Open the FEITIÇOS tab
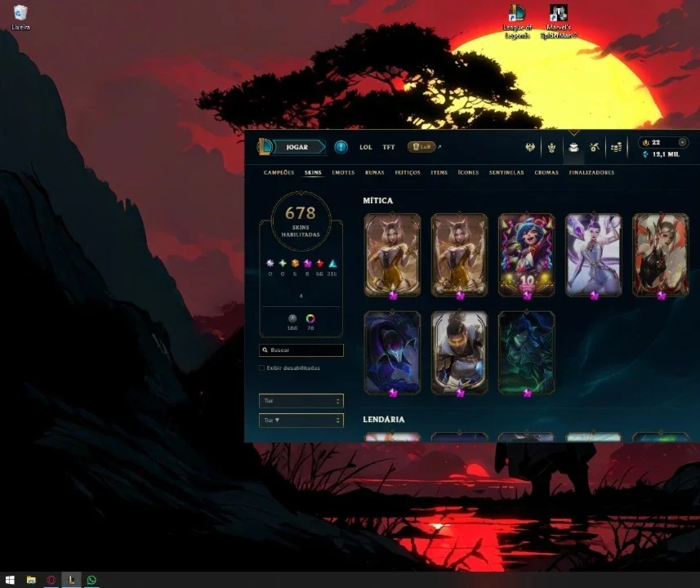Image resolution: width=700 pixels, height=588 pixels. point(408,172)
